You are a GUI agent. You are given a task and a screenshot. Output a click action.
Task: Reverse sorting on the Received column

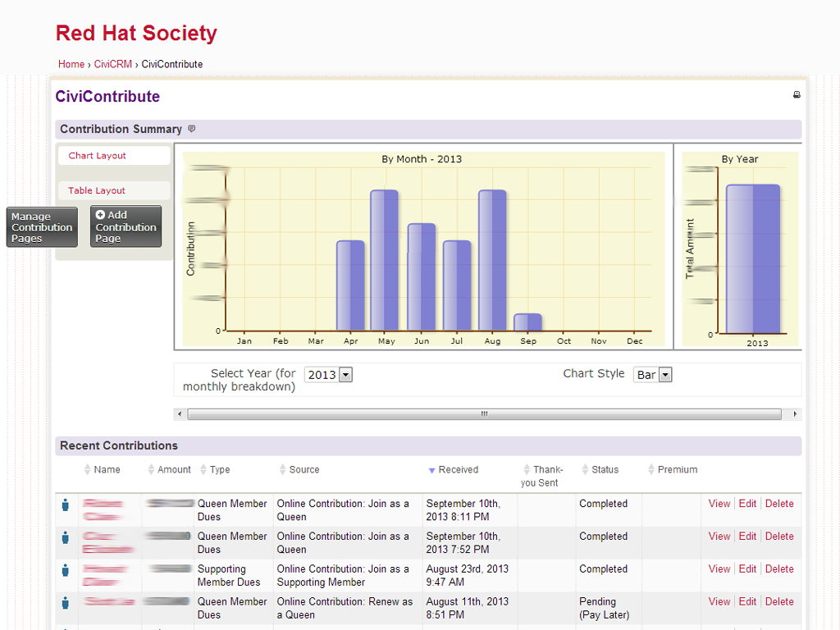(x=432, y=469)
